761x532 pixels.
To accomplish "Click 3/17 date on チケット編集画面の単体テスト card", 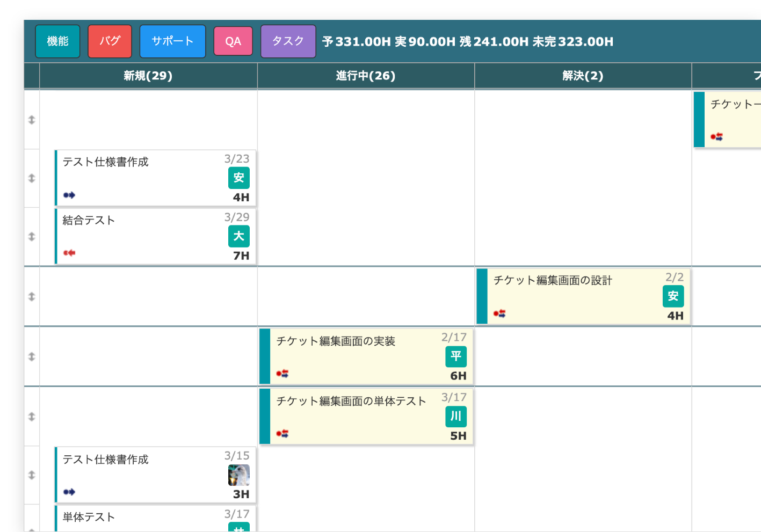I will [x=454, y=398].
